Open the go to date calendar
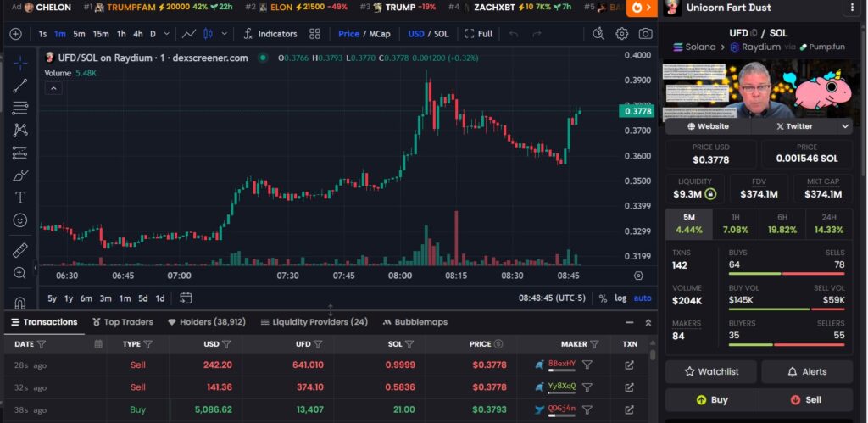 (186, 298)
